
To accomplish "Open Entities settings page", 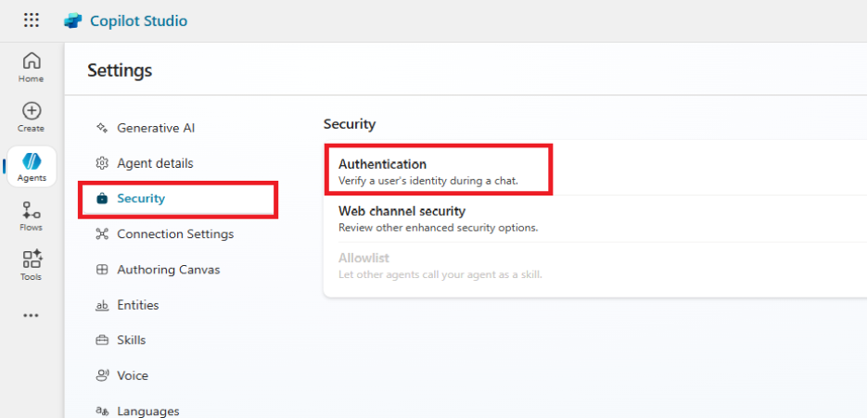I will coord(137,305).
